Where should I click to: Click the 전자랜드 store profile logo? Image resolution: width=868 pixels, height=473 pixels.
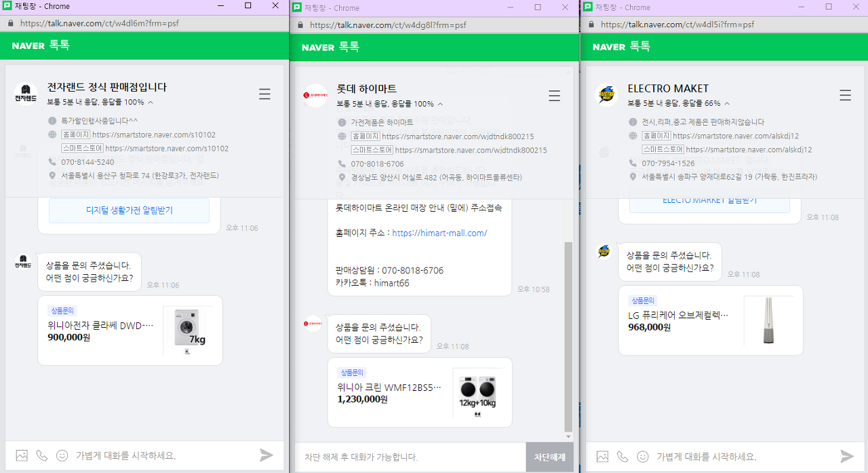26,94
